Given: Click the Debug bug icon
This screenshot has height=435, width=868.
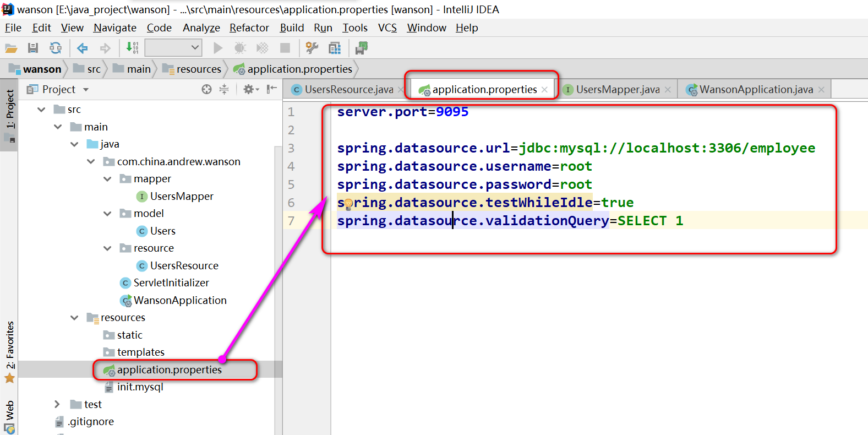Looking at the screenshot, I should coord(241,48).
